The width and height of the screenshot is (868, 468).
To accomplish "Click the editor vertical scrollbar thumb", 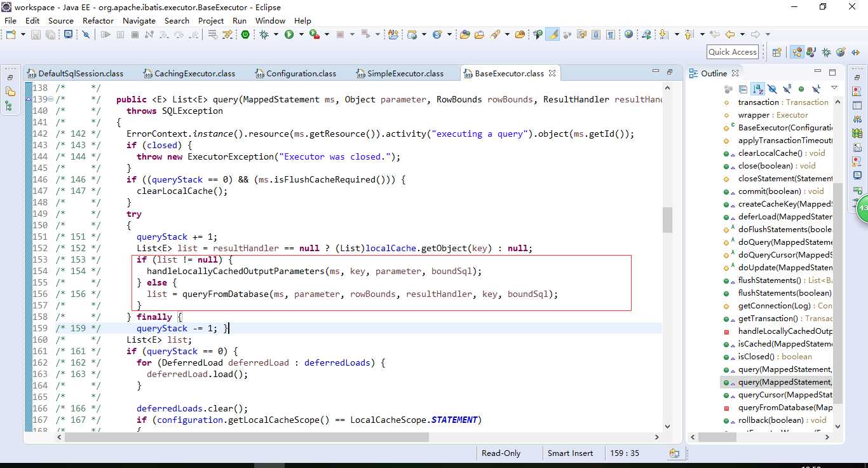I will pyautogui.click(x=667, y=220).
